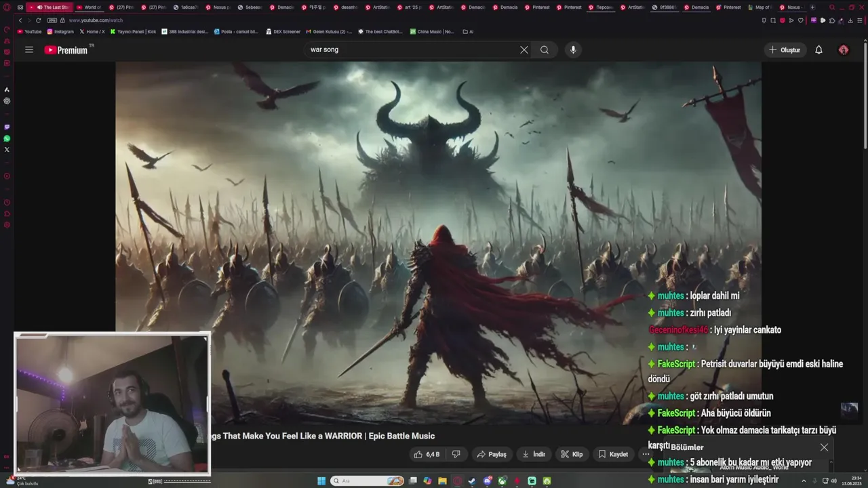Open WhatsApp from the browser sidebar

(x=7, y=138)
